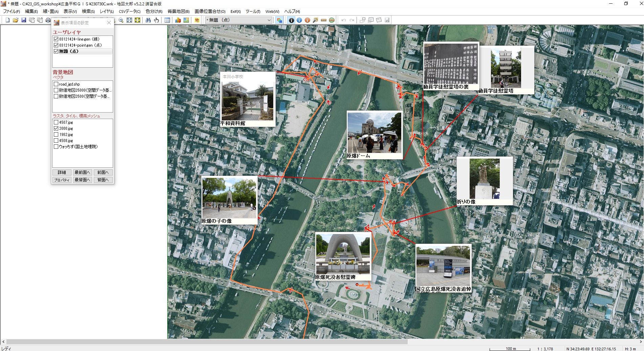Click the Save floppy disk icon

[24, 20]
